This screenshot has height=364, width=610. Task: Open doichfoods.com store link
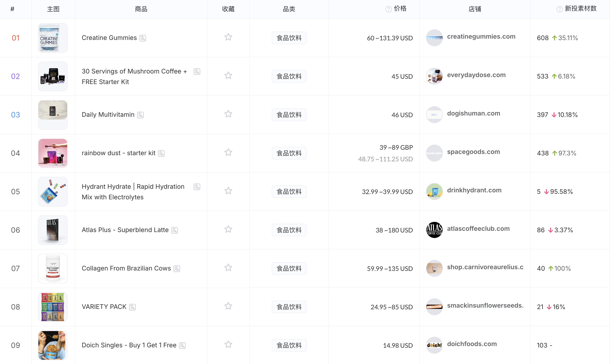pyautogui.click(x=472, y=344)
